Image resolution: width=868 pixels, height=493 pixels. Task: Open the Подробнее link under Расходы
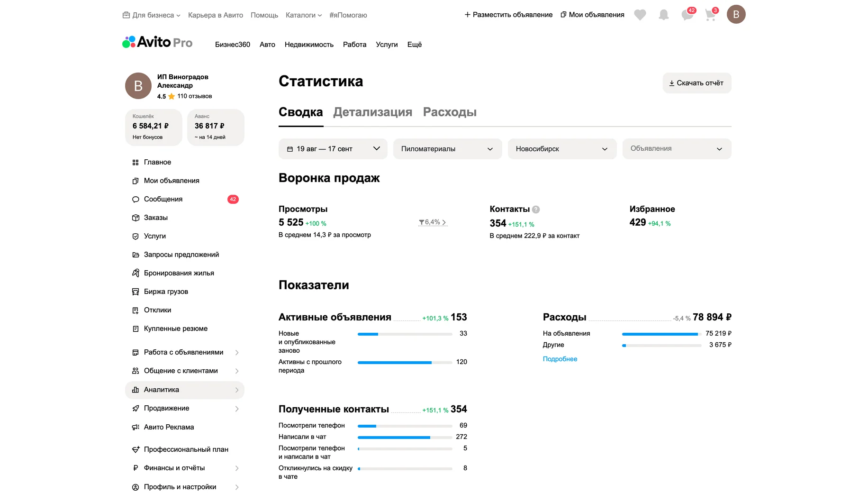click(560, 359)
